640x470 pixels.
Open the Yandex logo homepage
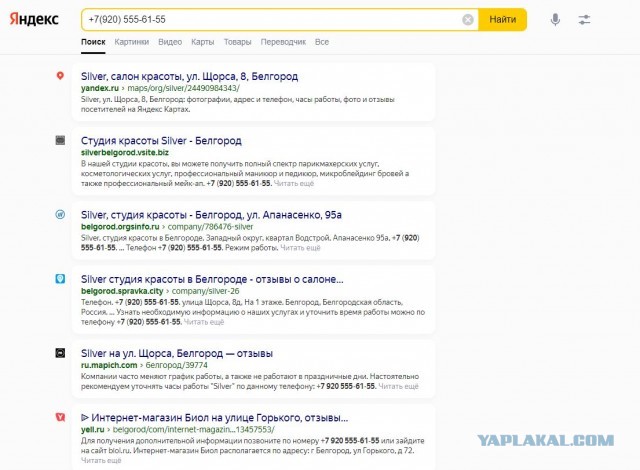pyautogui.click(x=34, y=19)
